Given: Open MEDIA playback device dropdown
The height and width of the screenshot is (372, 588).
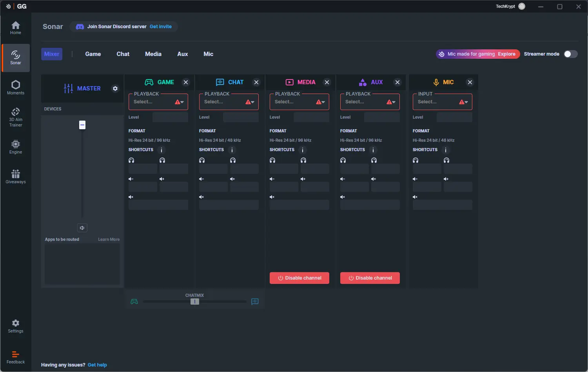Looking at the screenshot, I should pyautogui.click(x=299, y=102).
